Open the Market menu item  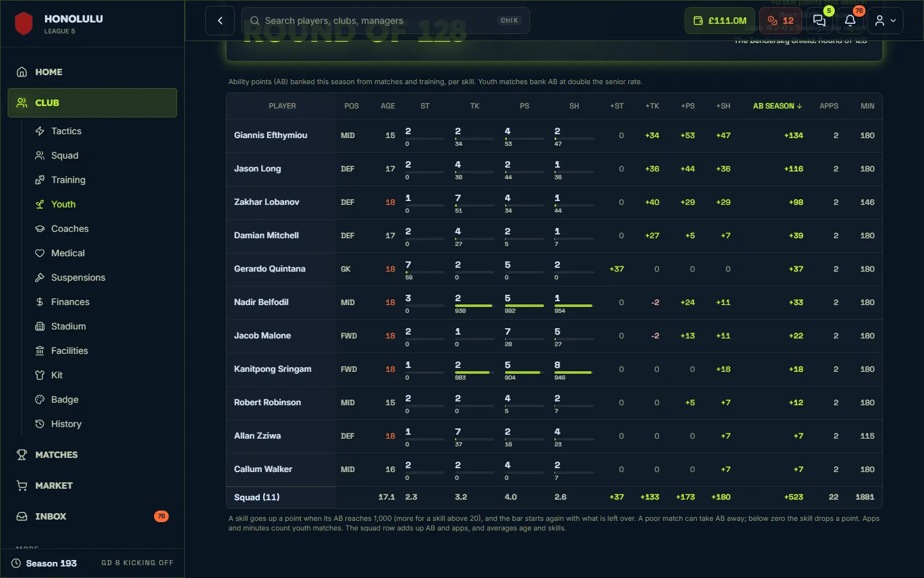coord(92,486)
